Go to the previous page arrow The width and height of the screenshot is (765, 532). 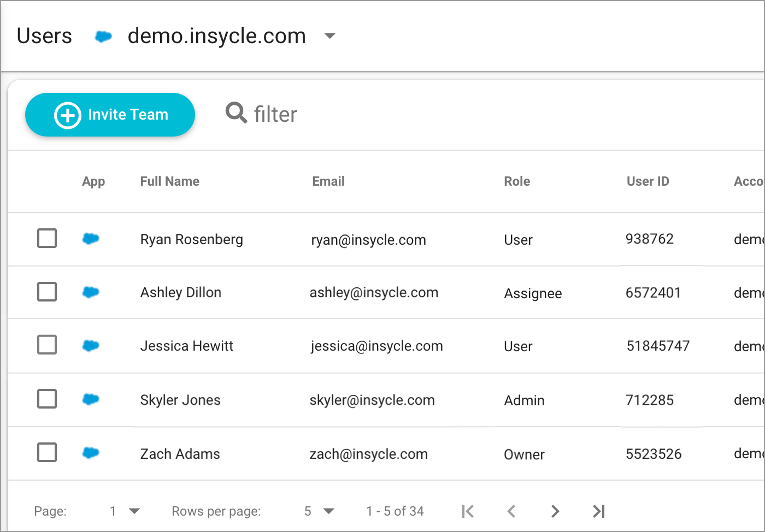coord(511,511)
